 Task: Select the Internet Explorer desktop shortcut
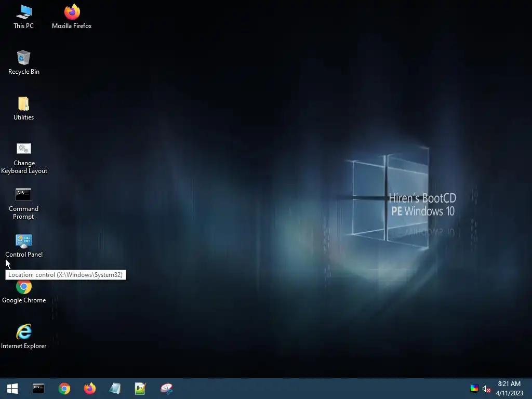coord(24,337)
